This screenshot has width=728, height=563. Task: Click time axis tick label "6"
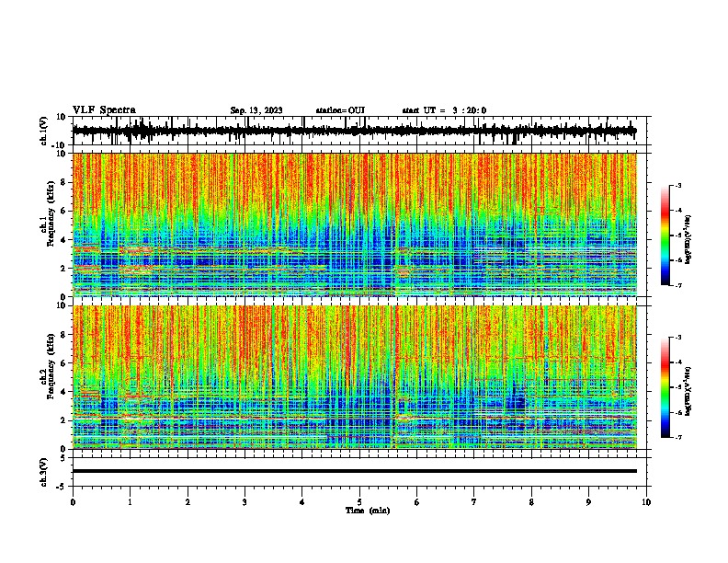[x=417, y=502]
